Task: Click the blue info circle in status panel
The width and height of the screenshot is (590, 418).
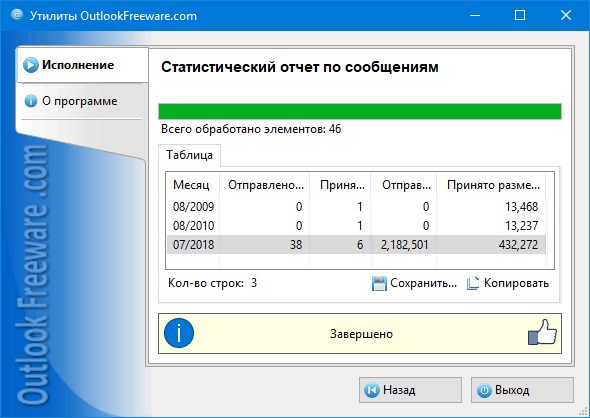Action: [x=179, y=333]
